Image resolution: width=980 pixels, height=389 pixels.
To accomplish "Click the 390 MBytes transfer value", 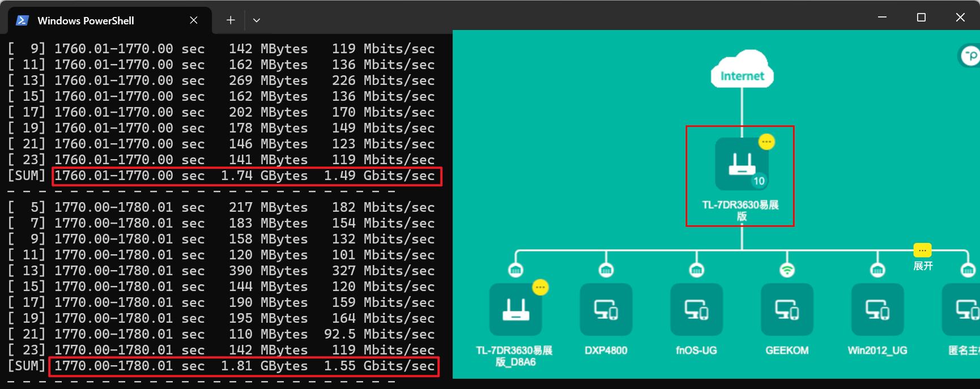I will pyautogui.click(x=269, y=271).
